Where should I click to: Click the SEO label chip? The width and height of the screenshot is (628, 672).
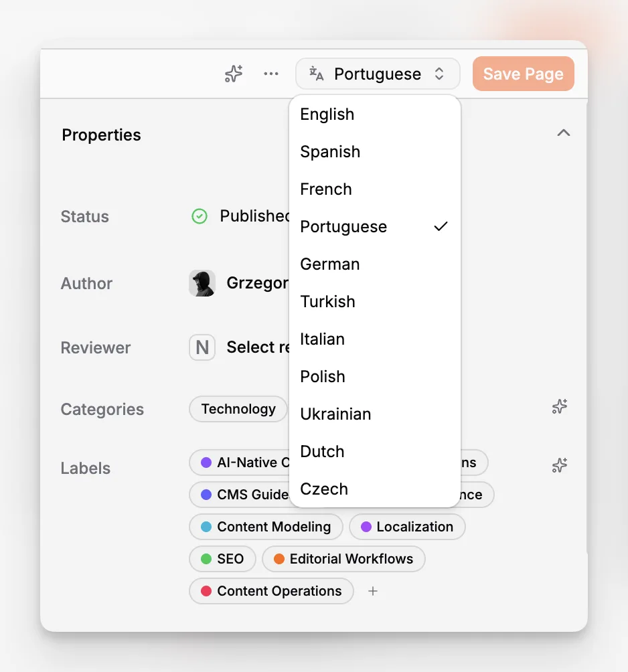(x=222, y=559)
